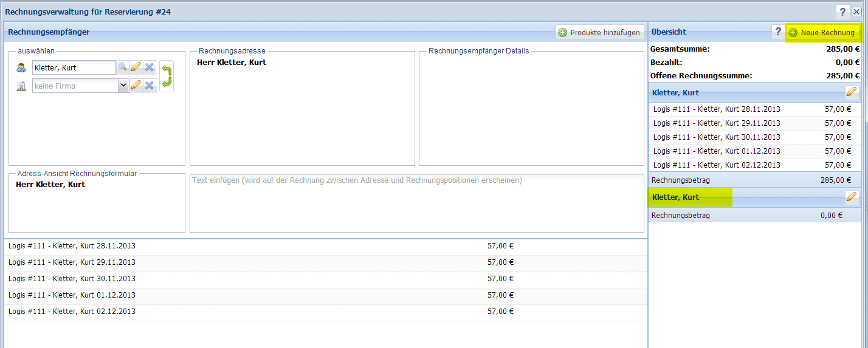
Task: Expand the 'keine Firma' dropdown arrow
Action: 123,86
